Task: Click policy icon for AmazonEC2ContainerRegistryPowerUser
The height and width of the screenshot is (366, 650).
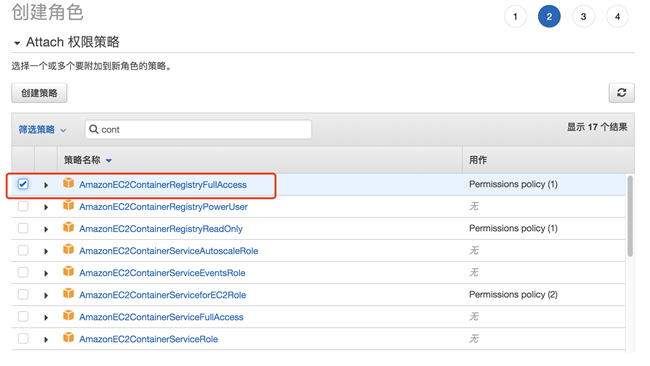Action: click(68, 205)
